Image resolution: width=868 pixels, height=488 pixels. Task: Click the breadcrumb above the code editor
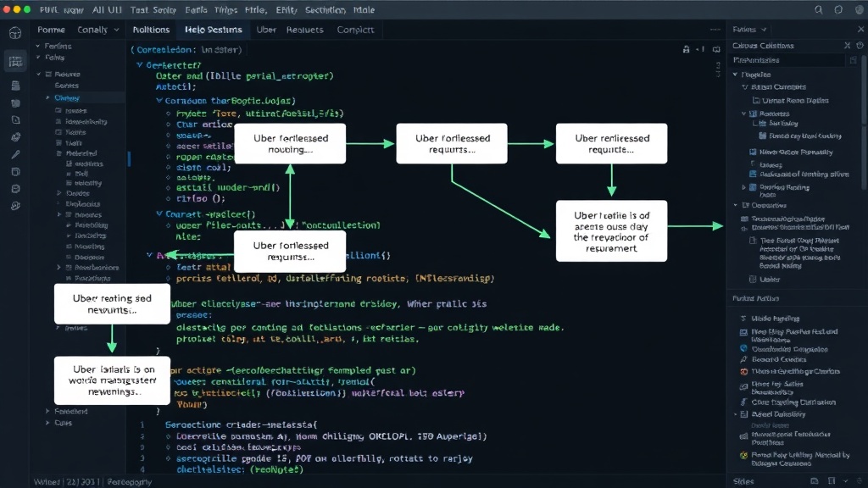click(186, 50)
